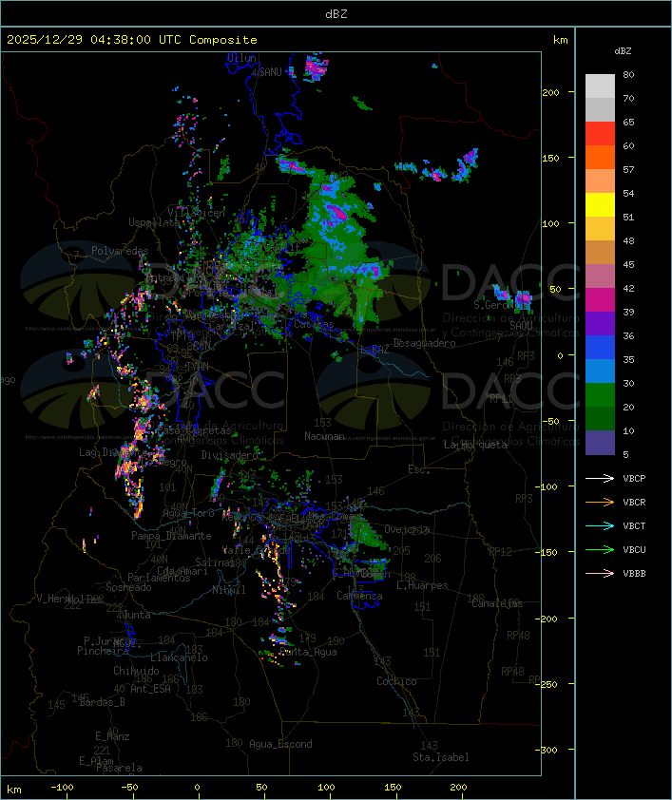Click the 'Llancanelo' map label
672x800 pixels.
pos(179,657)
